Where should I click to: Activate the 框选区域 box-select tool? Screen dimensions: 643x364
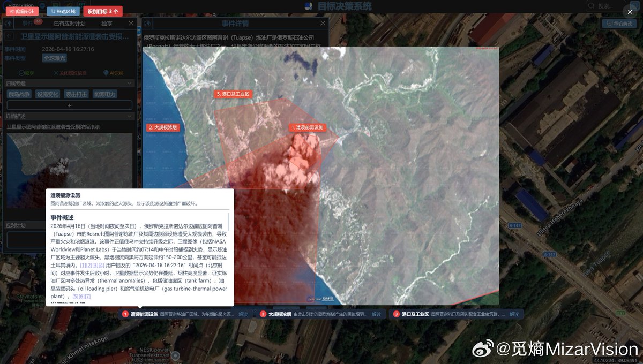[63, 11]
